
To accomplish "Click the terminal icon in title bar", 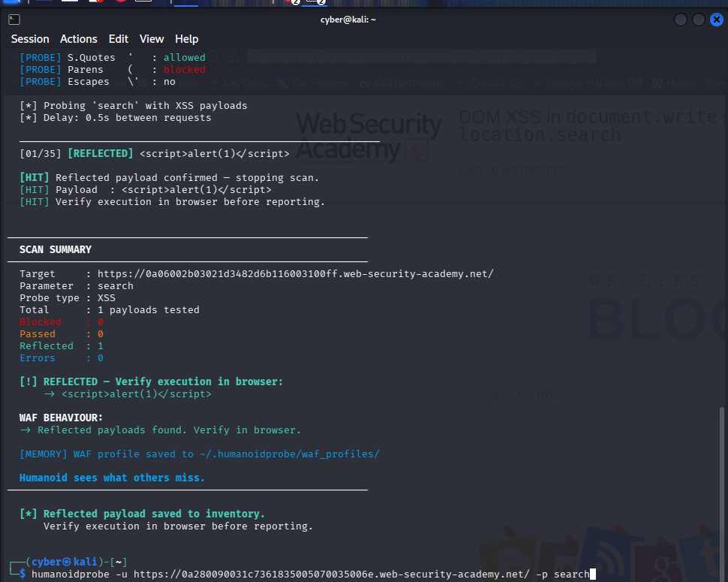I will click(x=14, y=20).
